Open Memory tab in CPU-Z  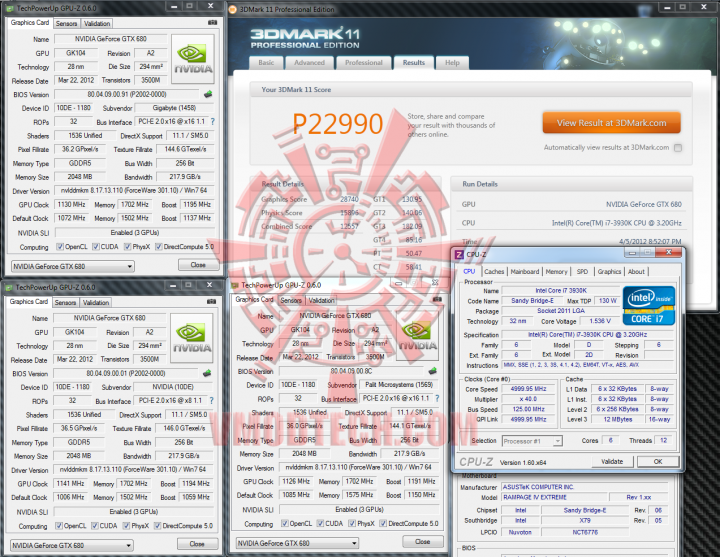coord(557,272)
